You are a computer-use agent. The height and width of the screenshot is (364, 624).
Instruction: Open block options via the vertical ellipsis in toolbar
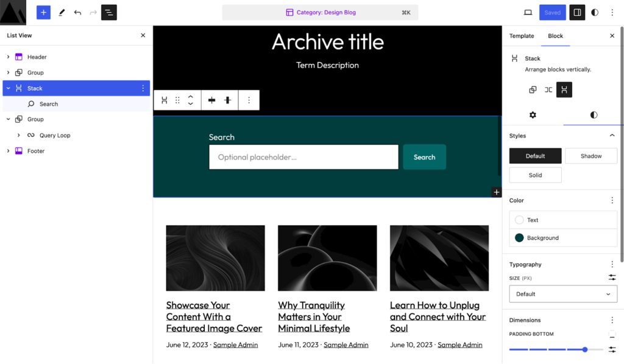(249, 100)
